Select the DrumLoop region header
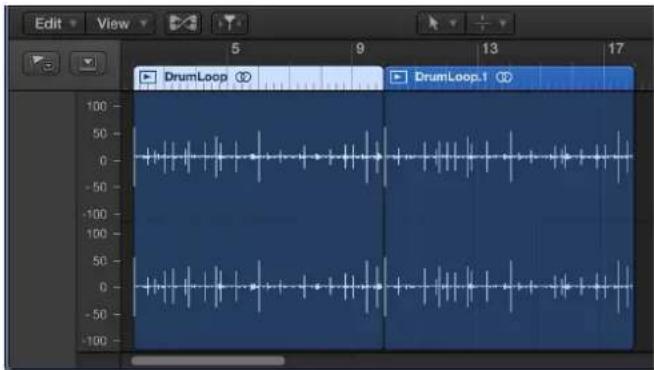 click(258, 78)
